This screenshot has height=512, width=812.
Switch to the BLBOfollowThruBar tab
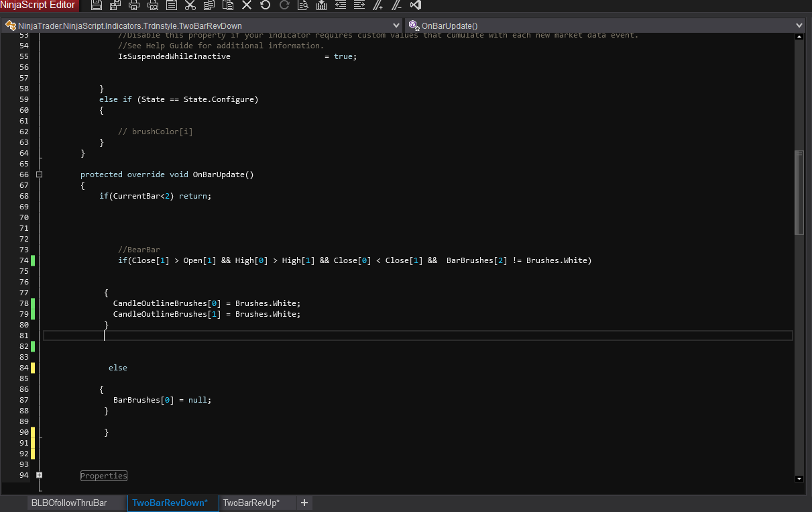click(69, 503)
